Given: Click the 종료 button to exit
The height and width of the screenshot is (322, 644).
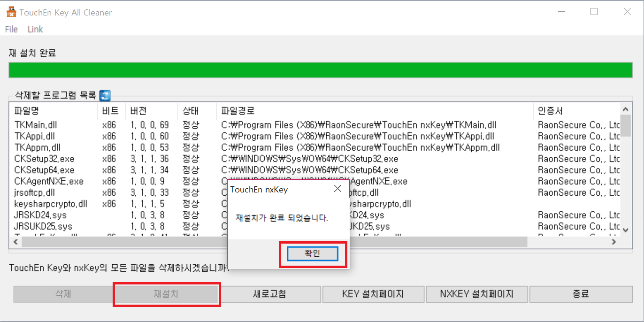Looking at the screenshot, I should [x=580, y=294].
